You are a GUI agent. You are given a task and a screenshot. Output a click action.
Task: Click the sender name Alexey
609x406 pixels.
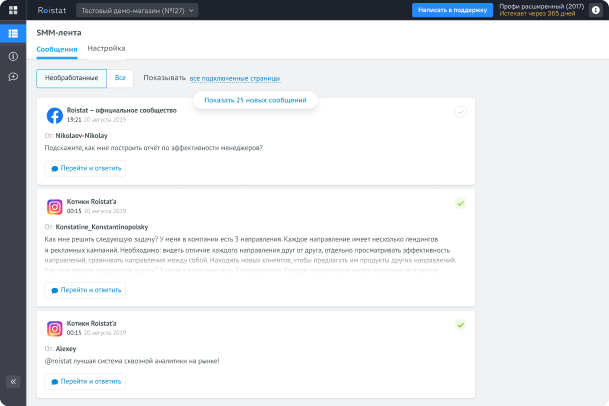[x=66, y=349]
